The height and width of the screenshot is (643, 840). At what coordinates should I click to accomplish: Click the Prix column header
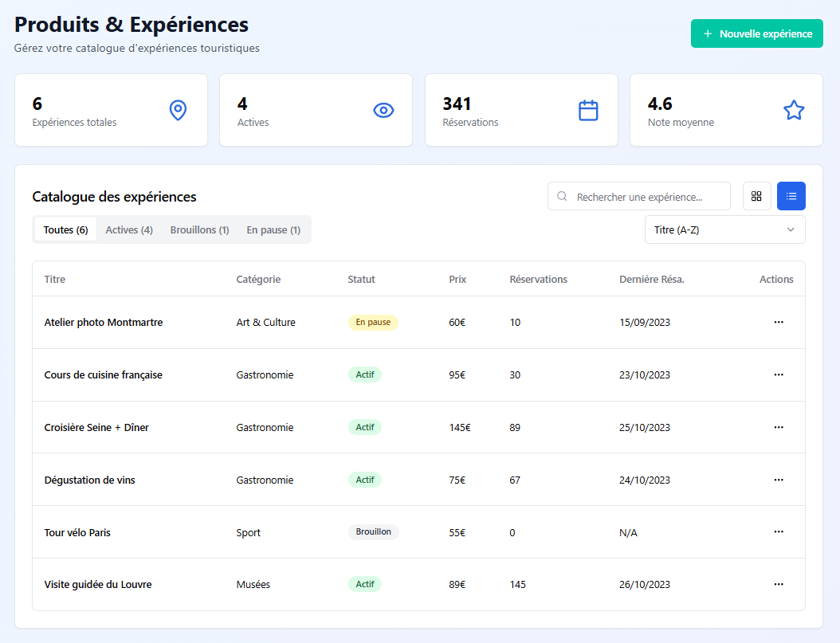pos(457,279)
